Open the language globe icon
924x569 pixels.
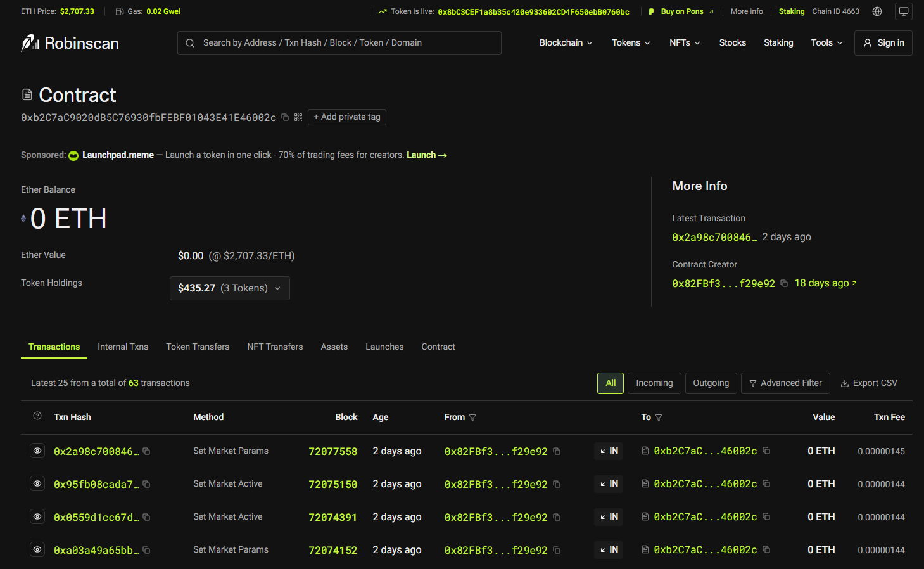point(877,11)
